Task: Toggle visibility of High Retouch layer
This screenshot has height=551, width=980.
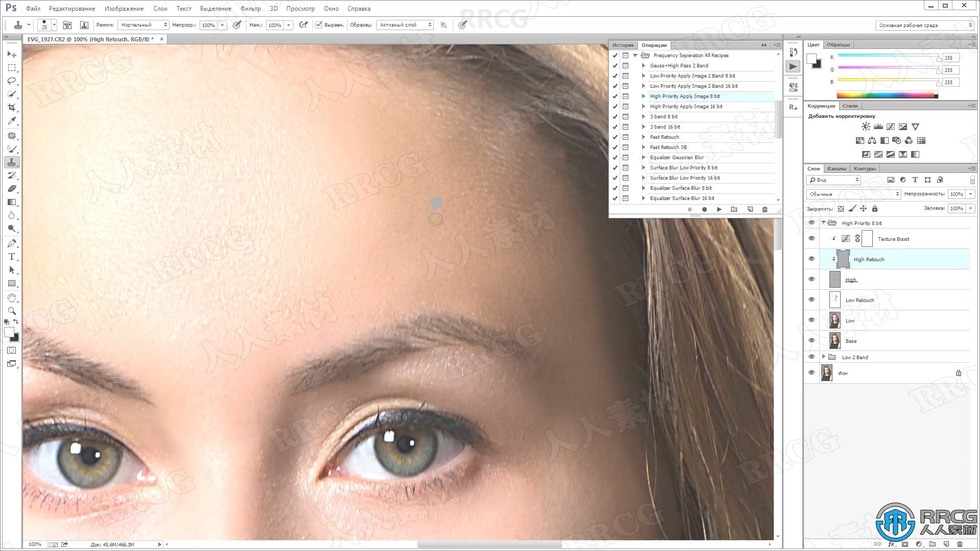Action: pos(812,259)
